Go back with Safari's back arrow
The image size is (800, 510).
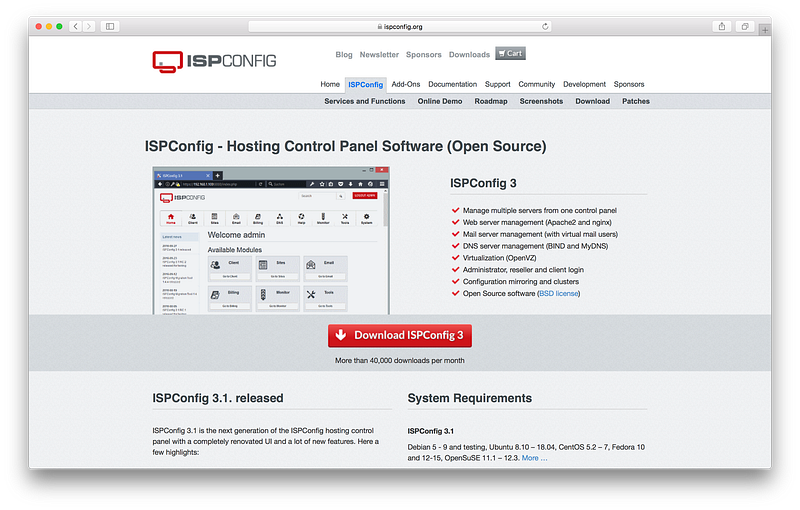point(76,27)
